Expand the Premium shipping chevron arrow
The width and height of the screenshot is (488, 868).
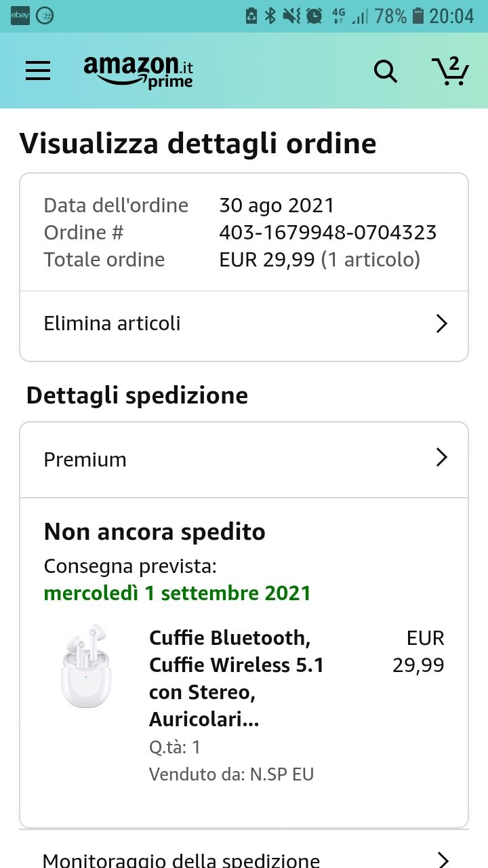tap(442, 458)
